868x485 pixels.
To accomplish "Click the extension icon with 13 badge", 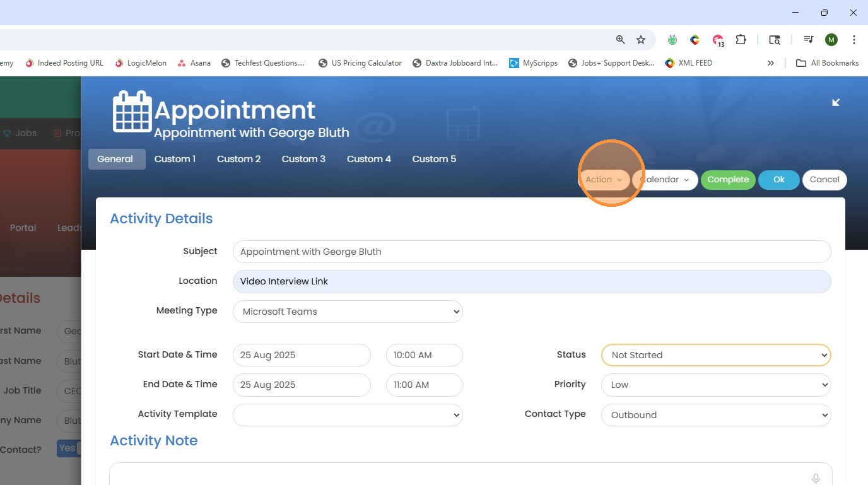I will pos(718,40).
